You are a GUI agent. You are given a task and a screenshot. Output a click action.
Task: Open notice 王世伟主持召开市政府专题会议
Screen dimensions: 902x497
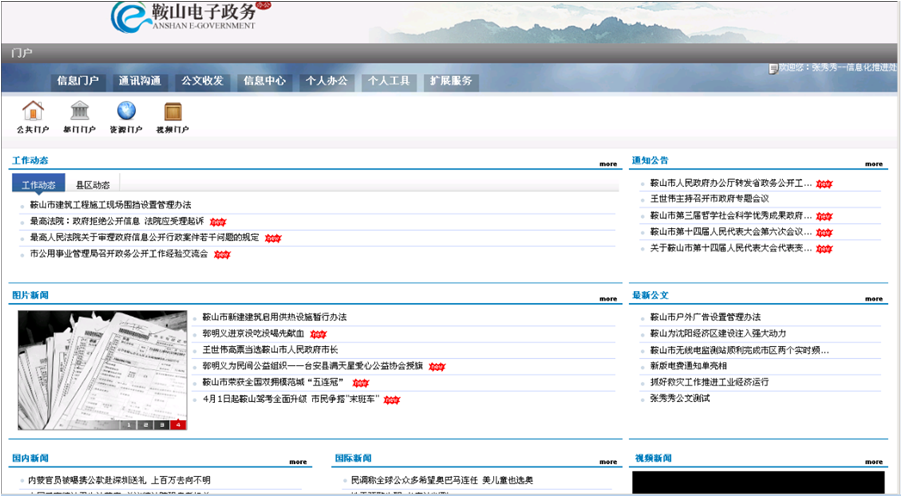coord(709,198)
